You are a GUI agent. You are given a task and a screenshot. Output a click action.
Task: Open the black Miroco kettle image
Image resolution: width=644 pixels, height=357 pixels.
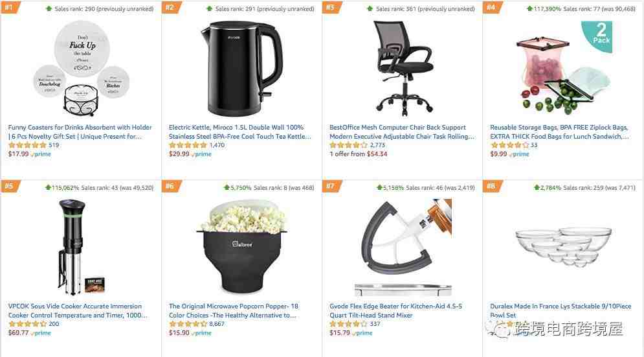pos(241,68)
